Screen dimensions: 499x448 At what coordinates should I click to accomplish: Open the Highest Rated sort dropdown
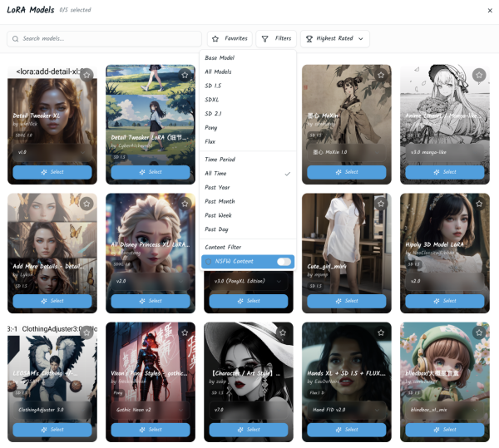[335, 39]
